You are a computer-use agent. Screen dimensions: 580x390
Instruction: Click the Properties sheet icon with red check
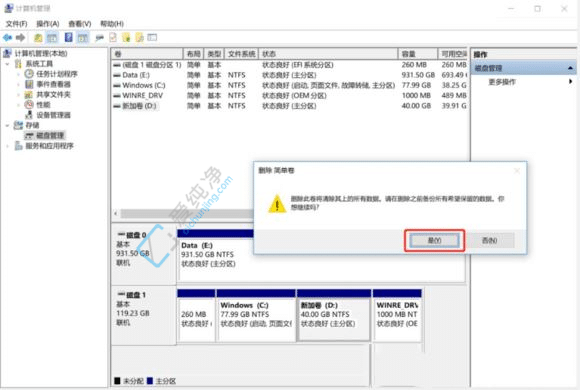[x=113, y=37]
